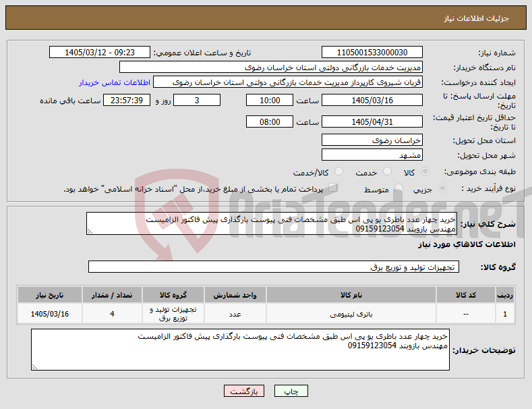Click the واحد شمارش column header

[235, 295]
